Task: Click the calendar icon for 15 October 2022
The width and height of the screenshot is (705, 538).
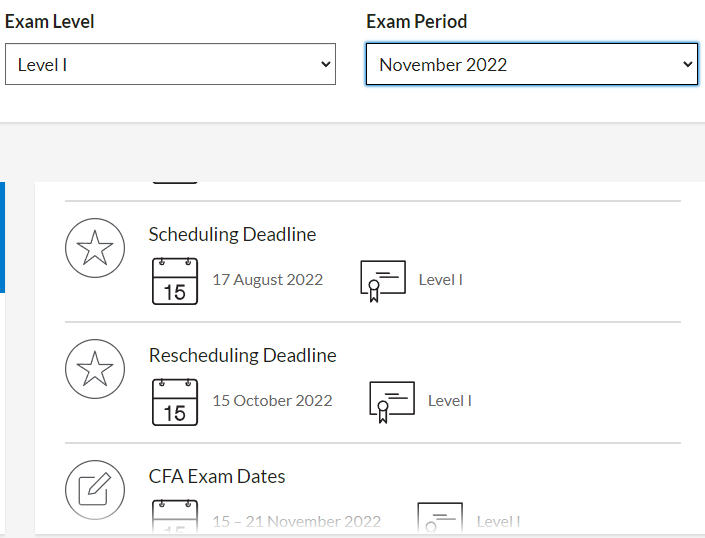Action: click(x=175, y=401)
